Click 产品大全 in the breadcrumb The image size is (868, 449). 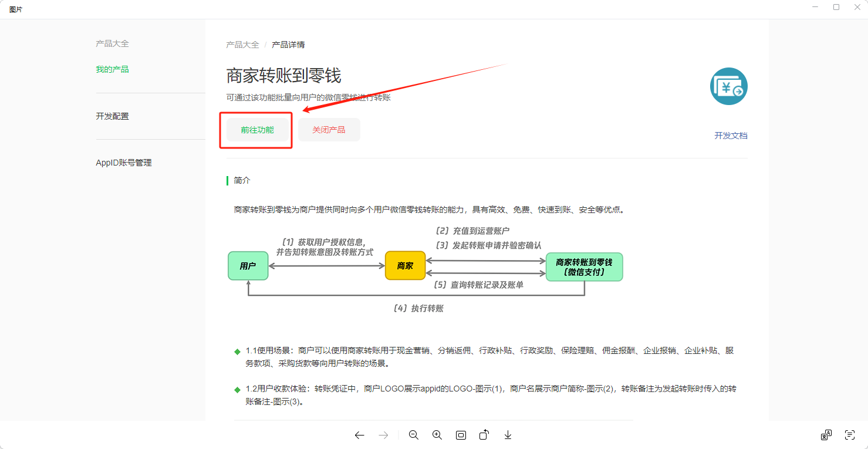coord(242,45)
